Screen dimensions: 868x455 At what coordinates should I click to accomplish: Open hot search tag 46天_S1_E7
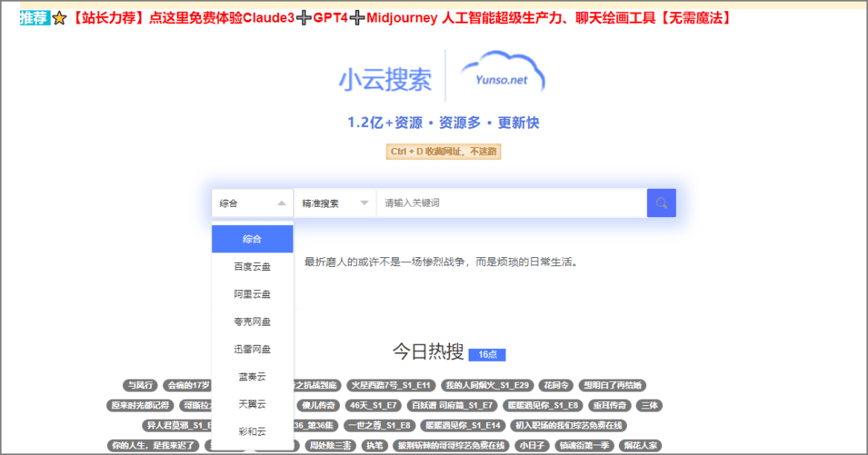[373, 405]
